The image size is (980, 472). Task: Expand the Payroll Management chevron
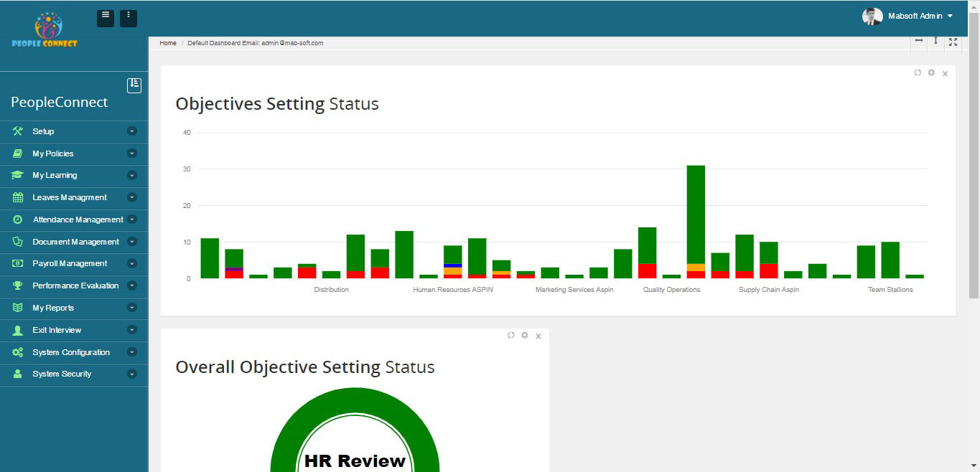tap(131, 263)
